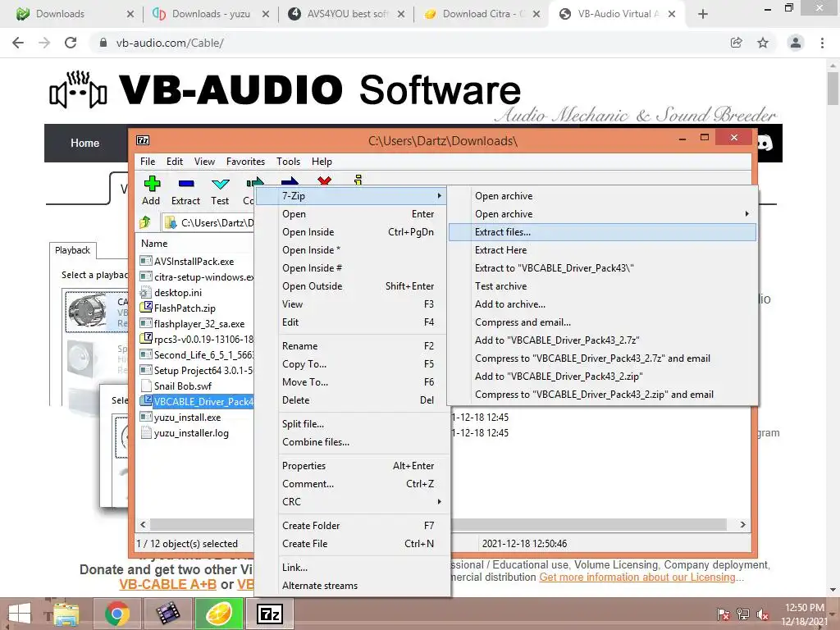The height and width of the screenshot is (630, 840).
Task: Select Move To... in the context menu
Action: [x=351, y=382]
